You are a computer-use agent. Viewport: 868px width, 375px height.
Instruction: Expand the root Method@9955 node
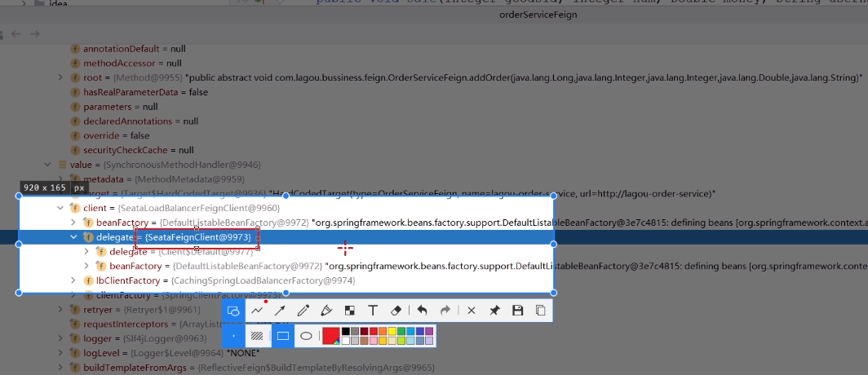click(x=60, y=77)
